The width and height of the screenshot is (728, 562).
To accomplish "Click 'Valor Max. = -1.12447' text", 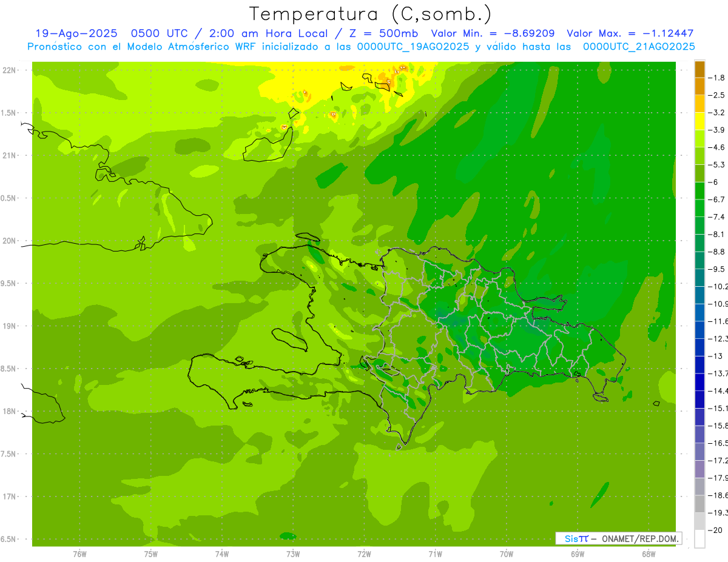I will pos(630,34).
